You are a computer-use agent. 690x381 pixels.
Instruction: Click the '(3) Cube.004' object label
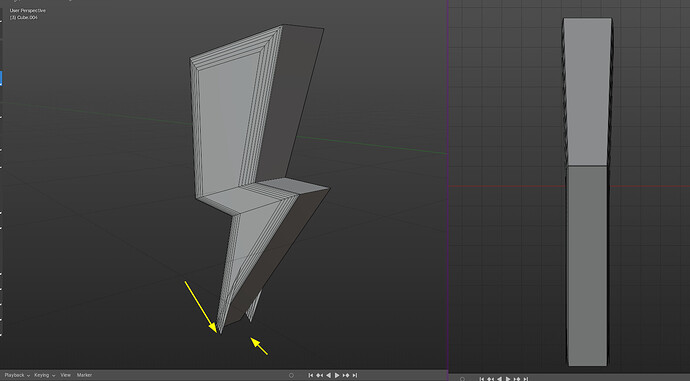pos(24,18)
